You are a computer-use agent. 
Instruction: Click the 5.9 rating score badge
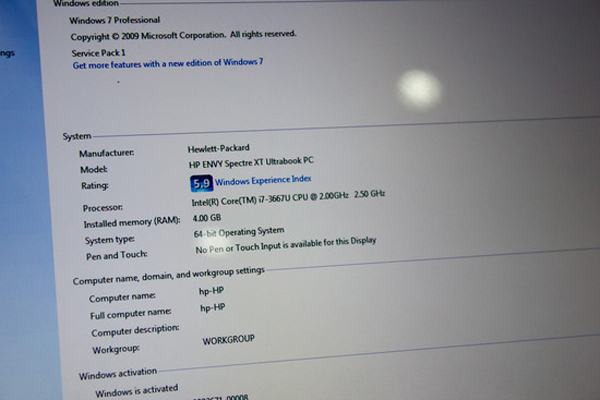point(201,184)
